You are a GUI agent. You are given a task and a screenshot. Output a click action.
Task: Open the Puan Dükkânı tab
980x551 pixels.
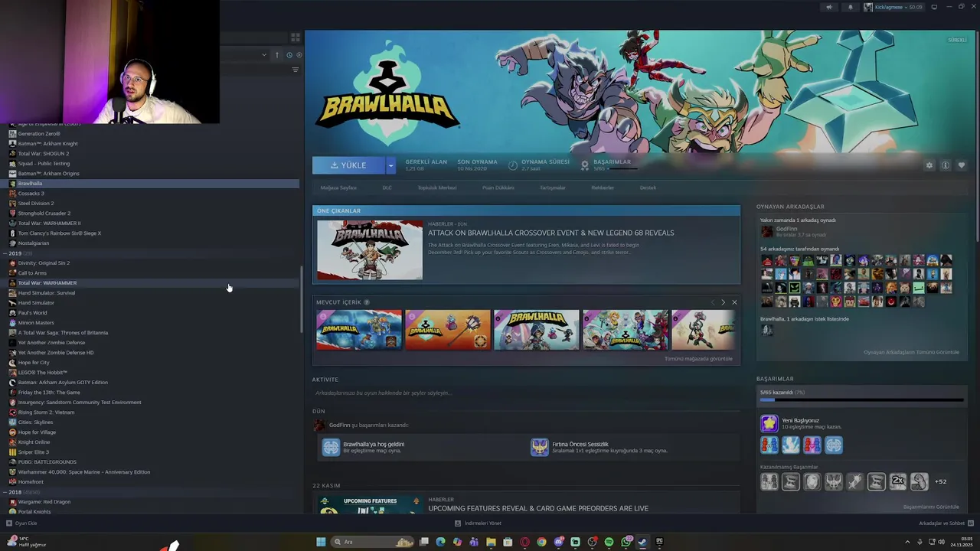coord(498,187)
